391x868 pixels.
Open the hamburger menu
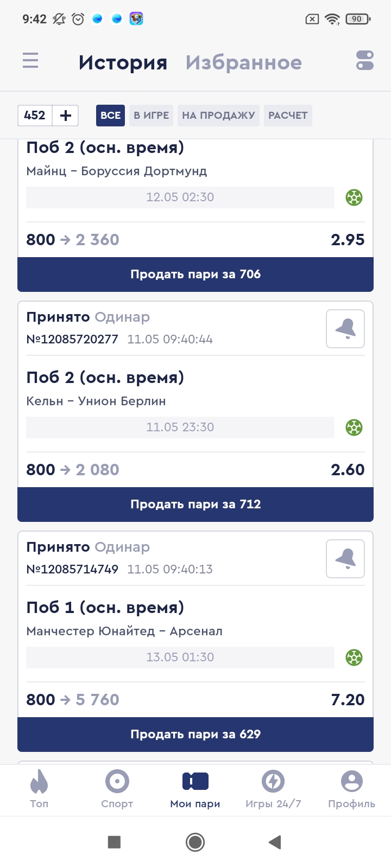coord(30,61)
